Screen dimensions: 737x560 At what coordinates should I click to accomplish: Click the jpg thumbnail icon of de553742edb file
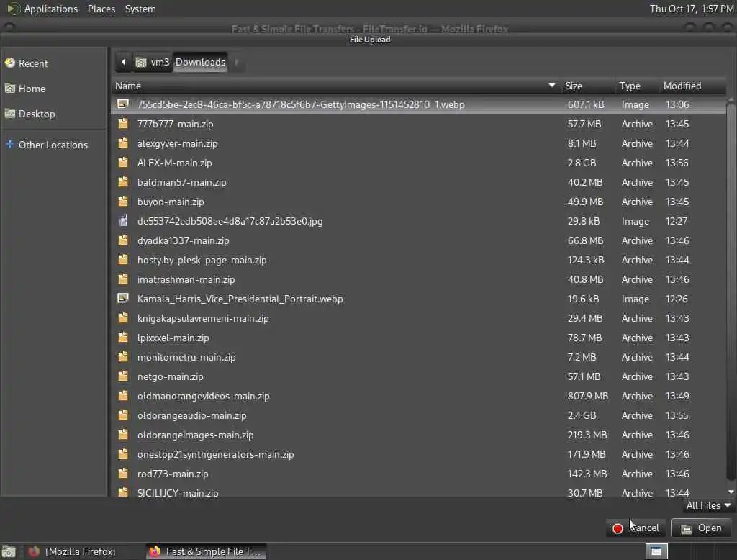click(122, 220)
